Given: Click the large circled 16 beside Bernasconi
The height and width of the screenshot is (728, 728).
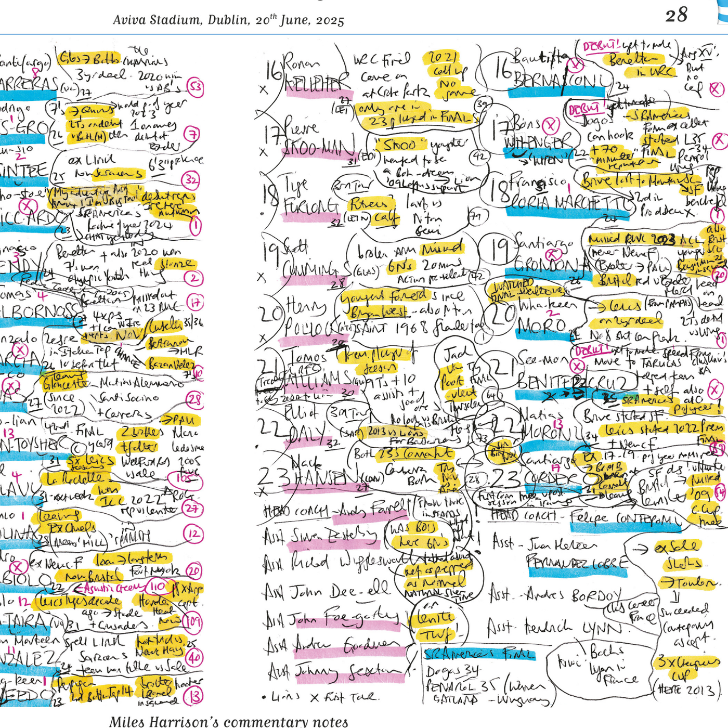Looking at the screenshot, I should [502, 69].
